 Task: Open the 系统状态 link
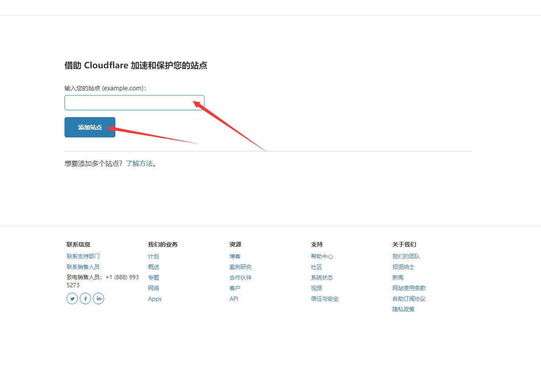click(x=322, y=277)
